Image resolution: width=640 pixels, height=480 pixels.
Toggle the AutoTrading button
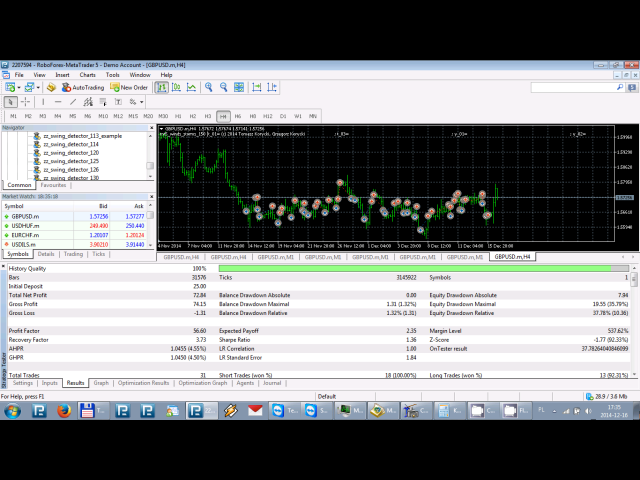point(83,87)
